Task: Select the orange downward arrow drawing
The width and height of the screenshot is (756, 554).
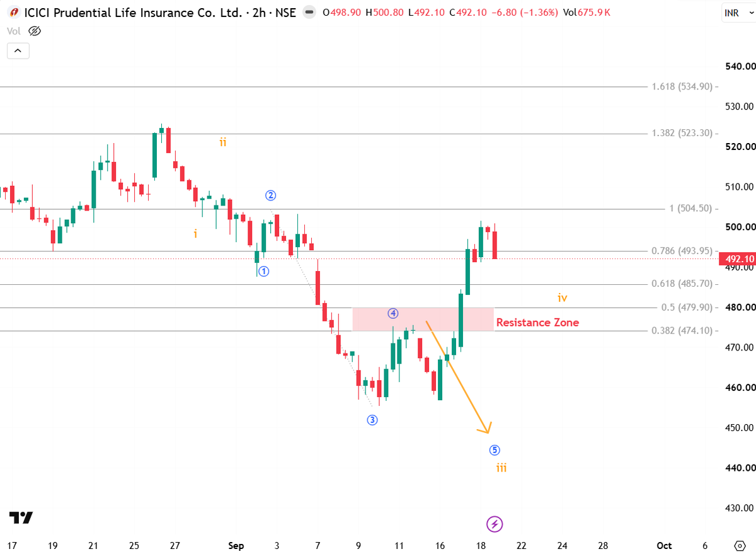Action: pos(458,377)
